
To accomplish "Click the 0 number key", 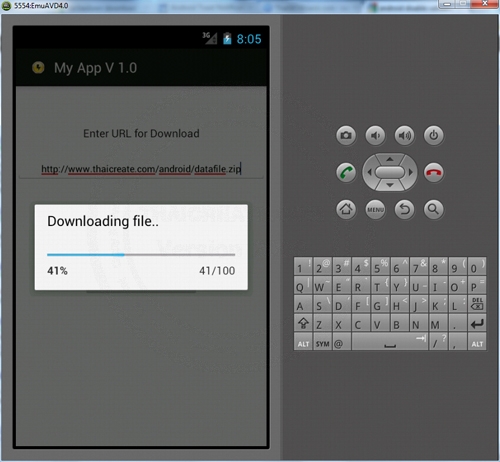I will click(477, 266).
